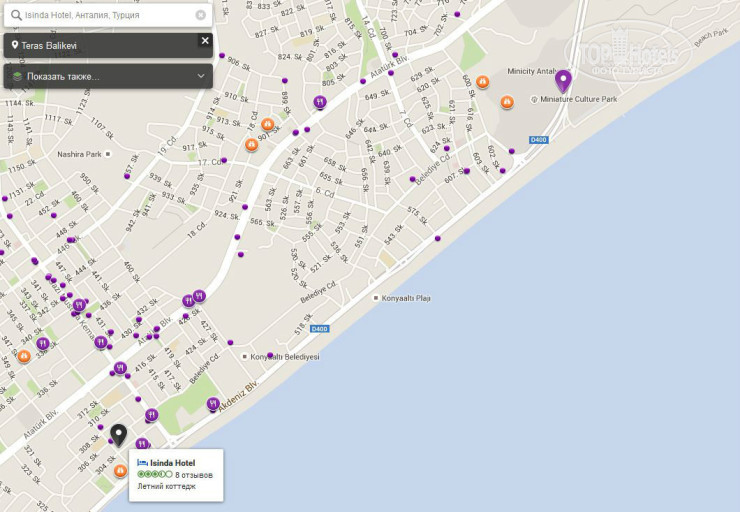Expand the Показать также dropdown chevron

(x=201, y=76)
